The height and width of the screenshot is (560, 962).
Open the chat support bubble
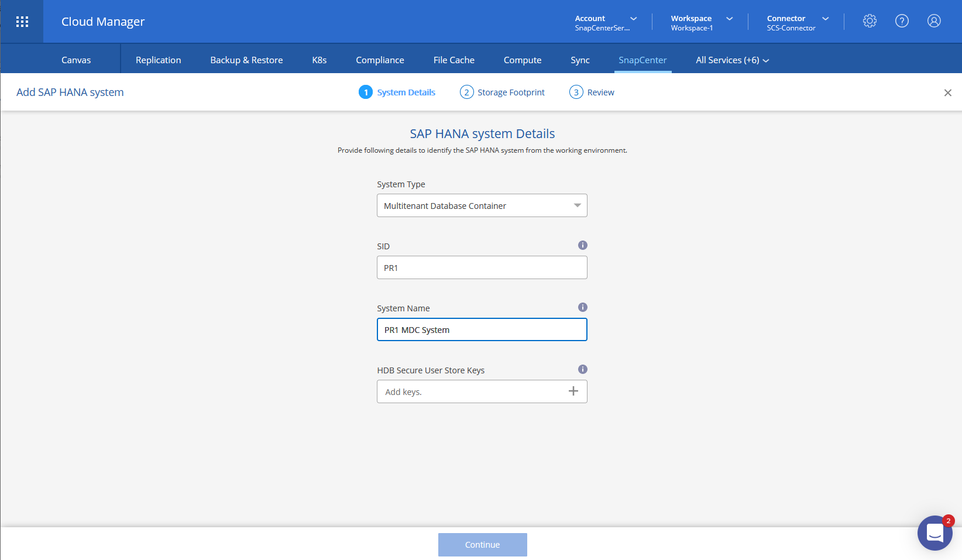[x=934, y=533]
